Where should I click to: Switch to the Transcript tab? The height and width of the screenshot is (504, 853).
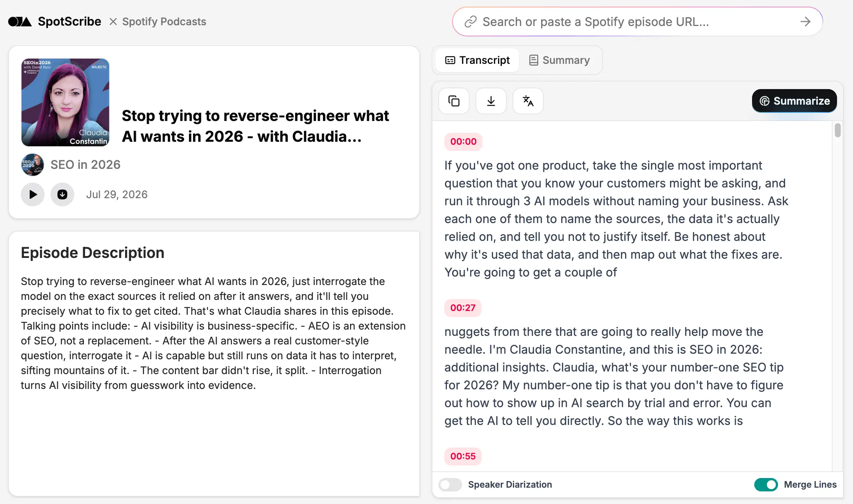click(x=477, y=60)
